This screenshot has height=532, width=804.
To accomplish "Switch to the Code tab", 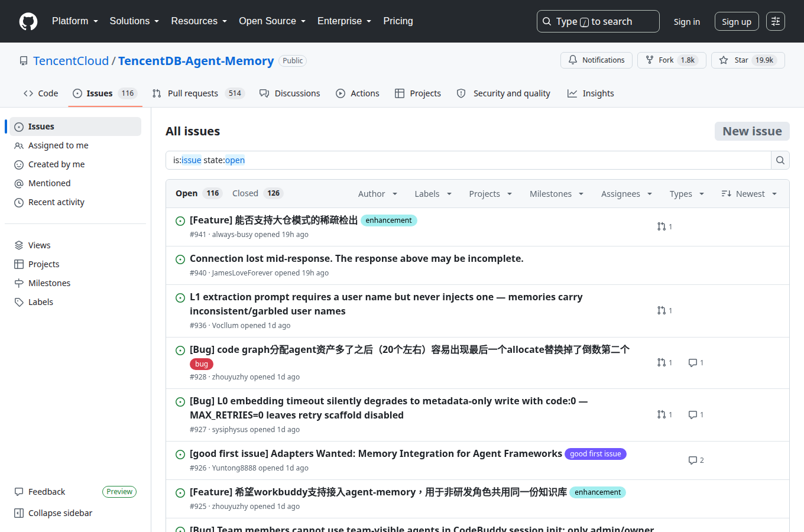I will coord(41,93).
